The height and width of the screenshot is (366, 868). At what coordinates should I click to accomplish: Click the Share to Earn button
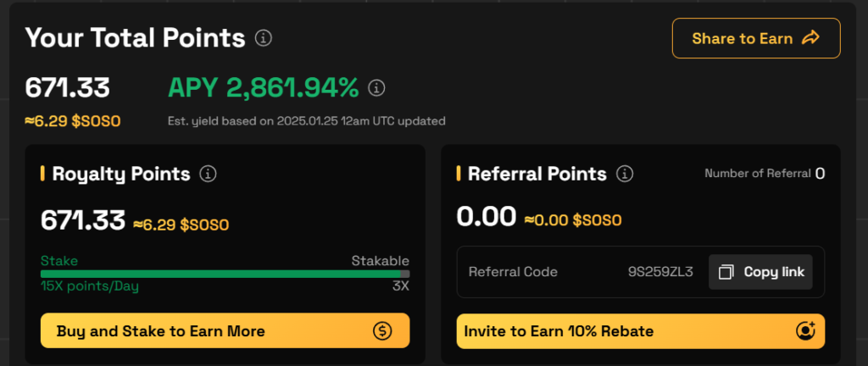click(756, 38)
